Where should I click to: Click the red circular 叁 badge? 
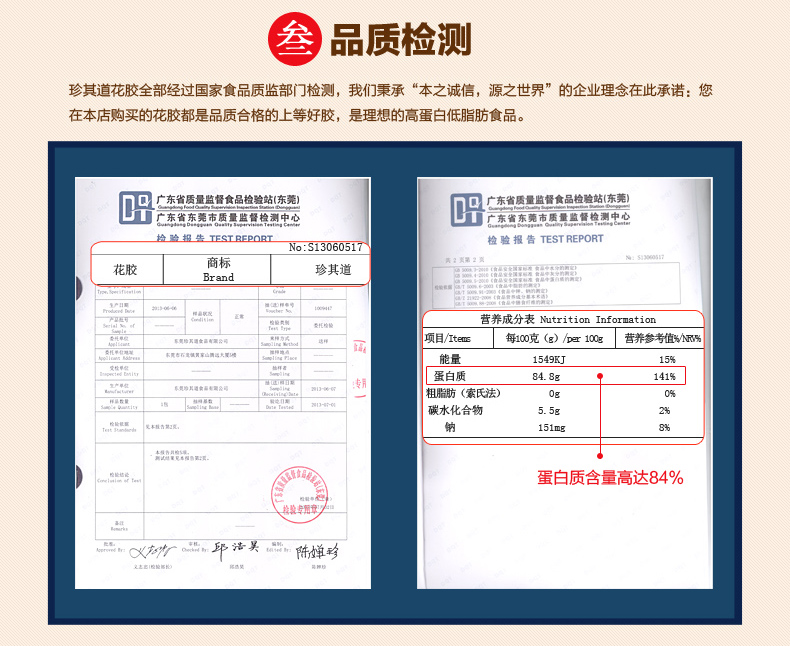coord(295,39)
